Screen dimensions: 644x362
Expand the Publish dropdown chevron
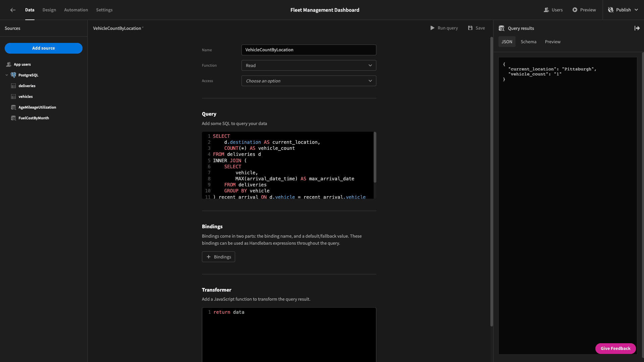click(636, 10)
